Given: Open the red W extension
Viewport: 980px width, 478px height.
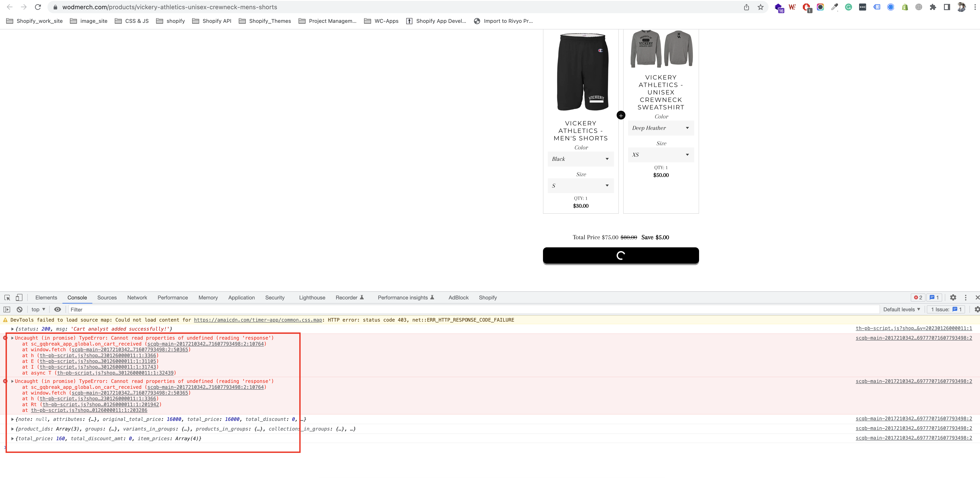Looking at the screenshot, I should point(792,7).
